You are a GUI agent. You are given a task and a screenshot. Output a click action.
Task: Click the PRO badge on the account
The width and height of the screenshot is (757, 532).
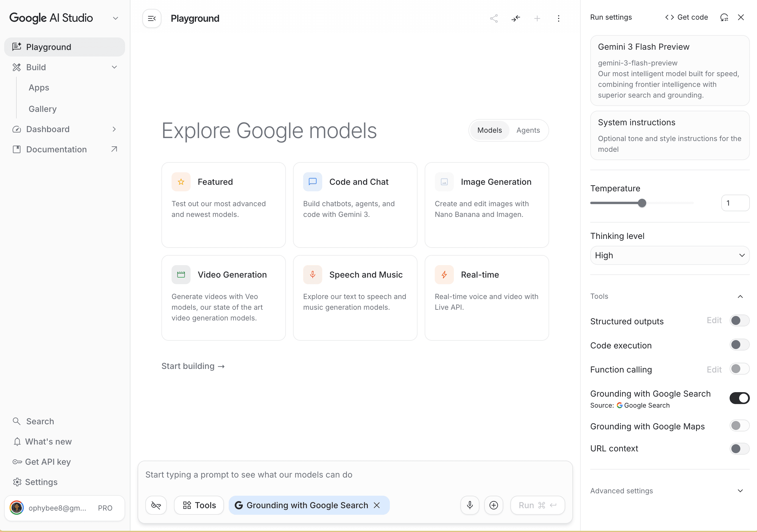coord(105,508)
